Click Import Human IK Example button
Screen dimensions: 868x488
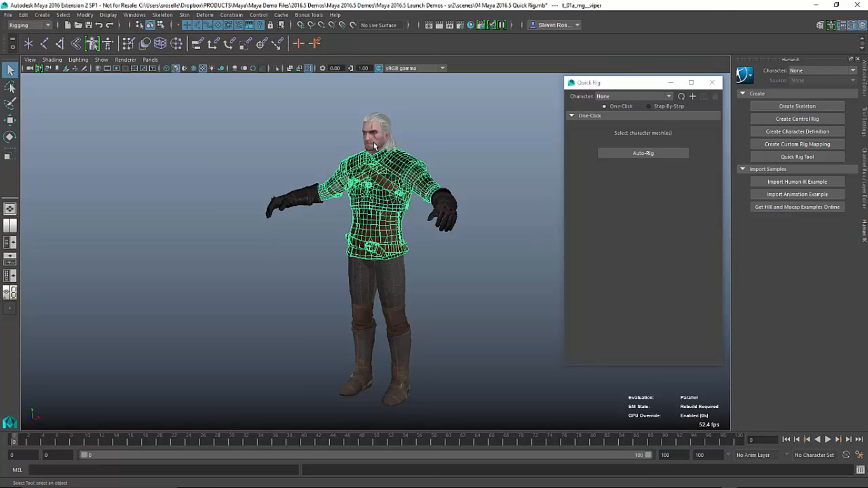[x=797, y=182]
